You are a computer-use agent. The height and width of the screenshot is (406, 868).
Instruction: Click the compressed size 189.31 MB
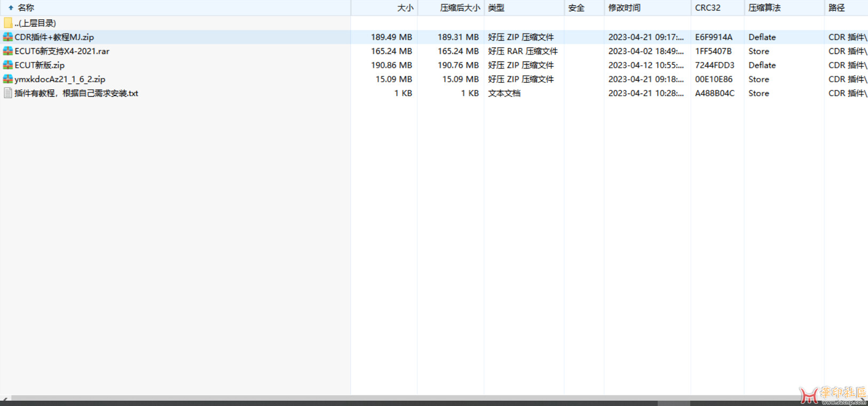pyautogui.click(x=458, y=37)
